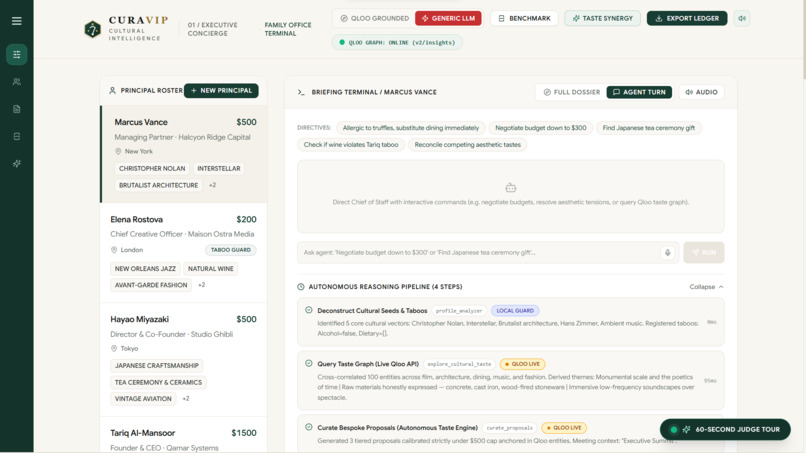Click the Avant-Garde Fashion tag

click(151, 285)
